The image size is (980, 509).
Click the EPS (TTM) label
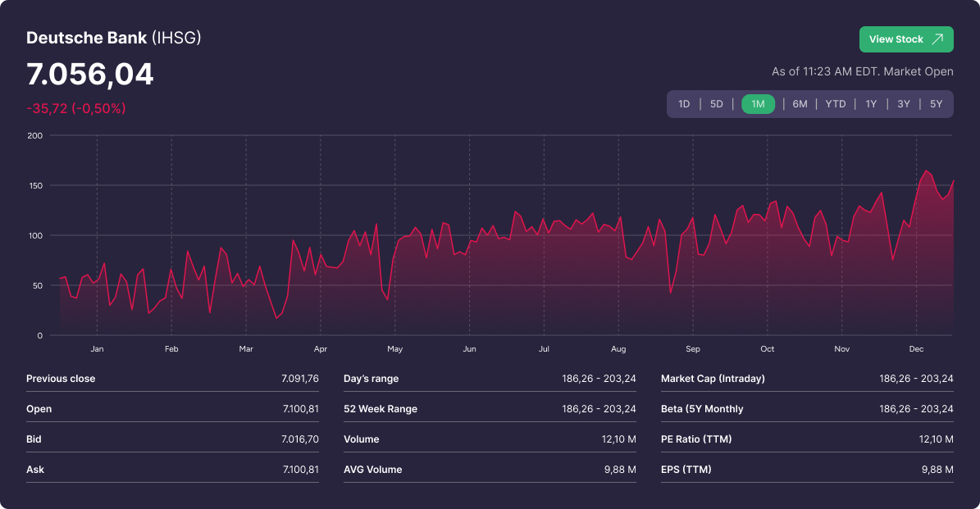tap(686, 470)
